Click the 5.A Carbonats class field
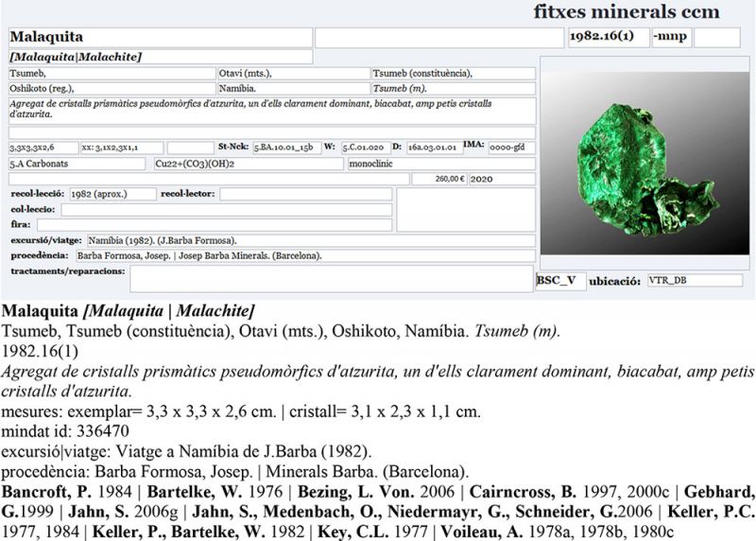This screenshot has height=541, width=756. click(78, 164)
